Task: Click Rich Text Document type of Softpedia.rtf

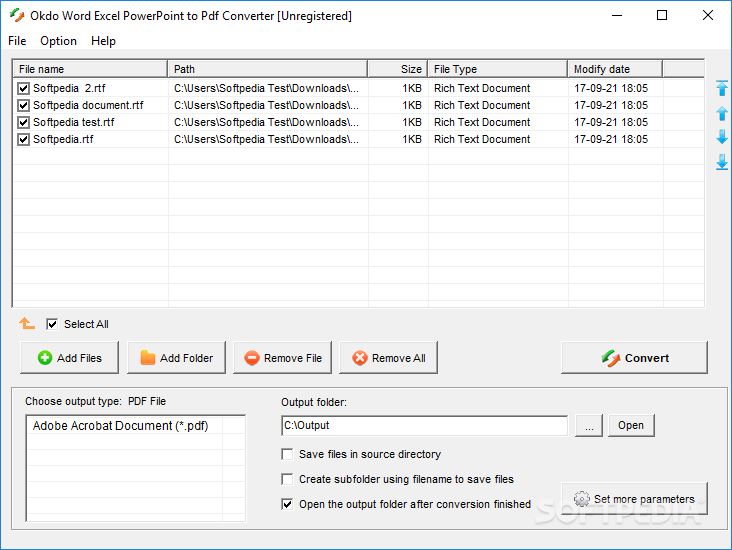Action: tap(482, 139)
